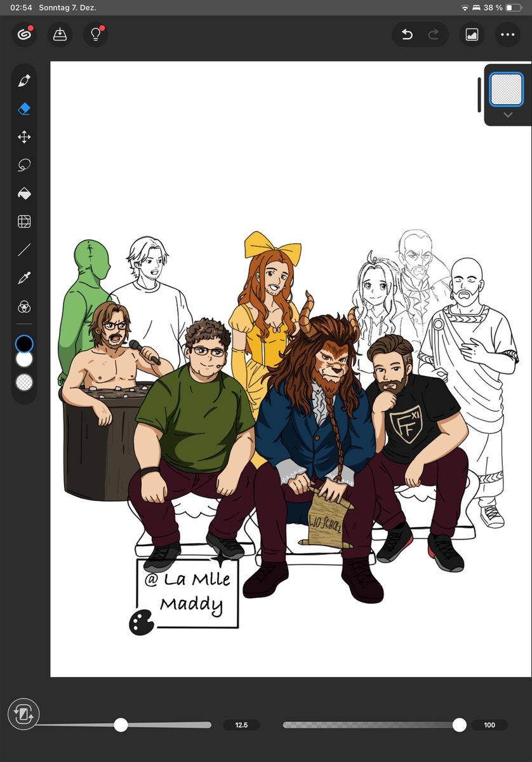Viewport: 532px width, 762px height.
Task: Select the straight Line tool
Action: (23, 250)
